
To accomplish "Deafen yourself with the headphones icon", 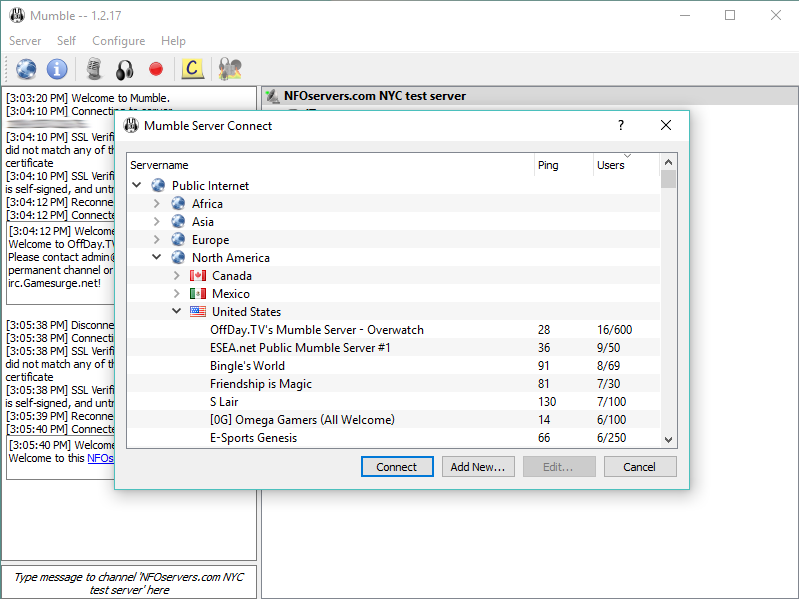I will pyautogui.click(x=124, y=69).
